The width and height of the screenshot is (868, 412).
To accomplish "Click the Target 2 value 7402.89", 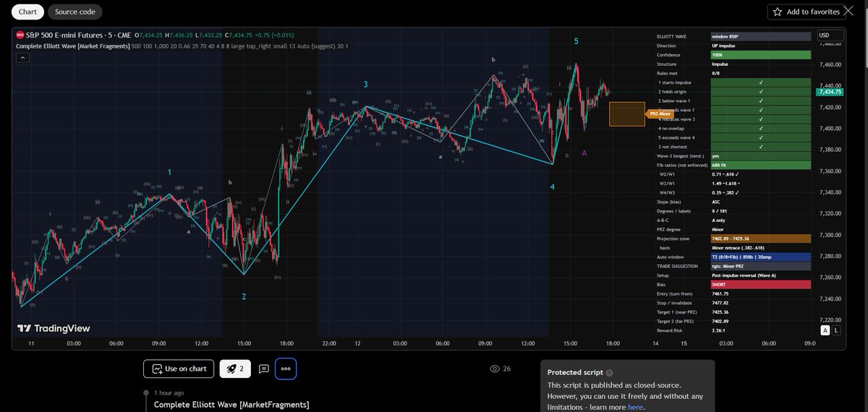I will [720, 321].
